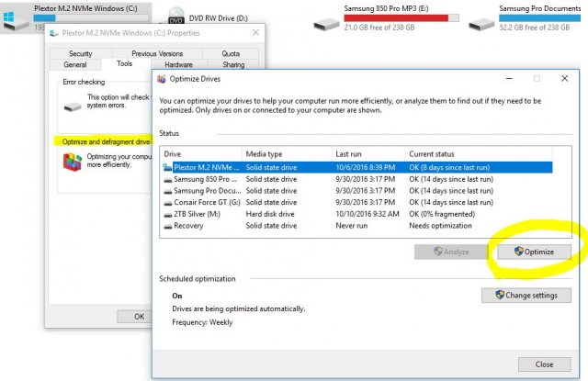
Task: Open the Previous Versions tab
Action: (155, 54)
